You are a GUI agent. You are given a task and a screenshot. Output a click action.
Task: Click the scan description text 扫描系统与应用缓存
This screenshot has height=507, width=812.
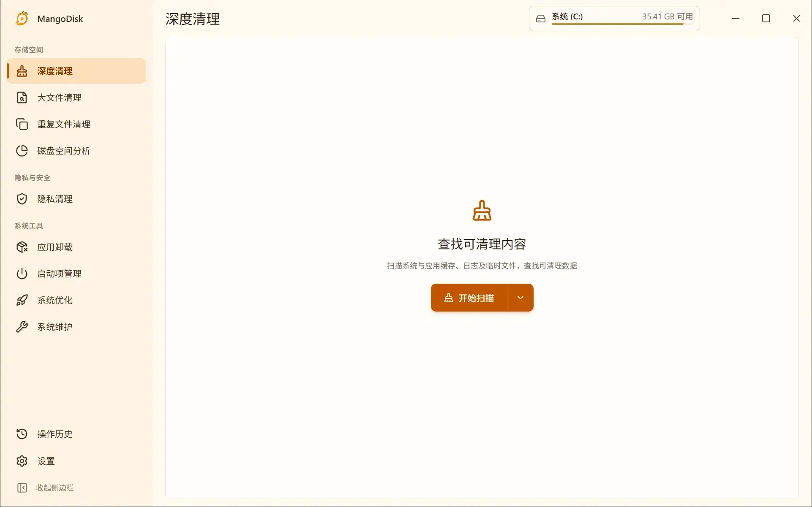click(482, 266)
